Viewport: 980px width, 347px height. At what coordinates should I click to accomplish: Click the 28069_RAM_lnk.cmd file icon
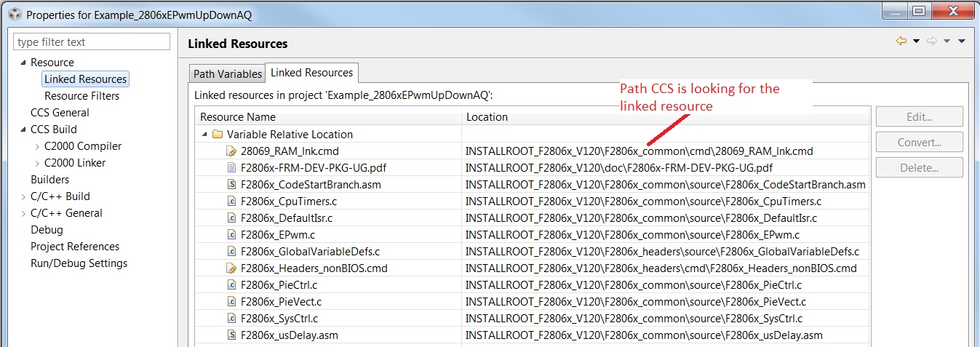[x=231, y=151]
